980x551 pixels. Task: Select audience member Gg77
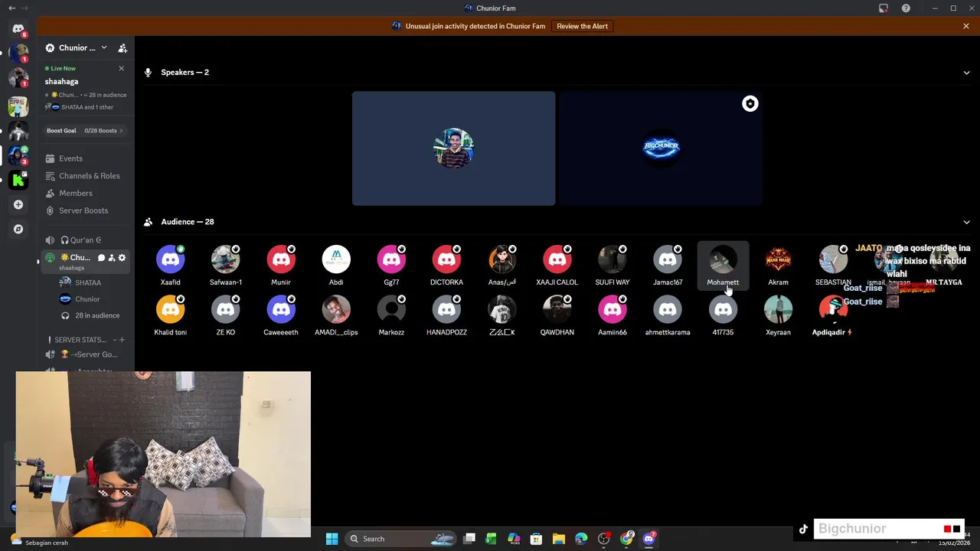(391, 266)
